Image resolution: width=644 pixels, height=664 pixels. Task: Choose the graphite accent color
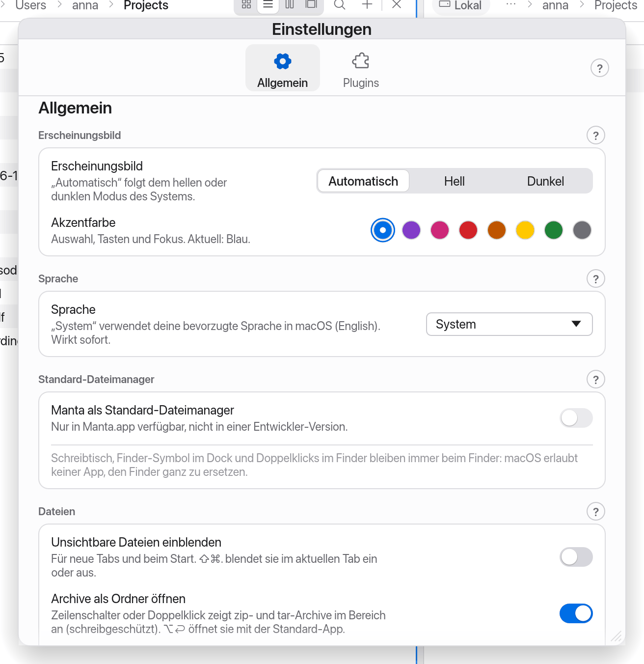coord(582,230)
